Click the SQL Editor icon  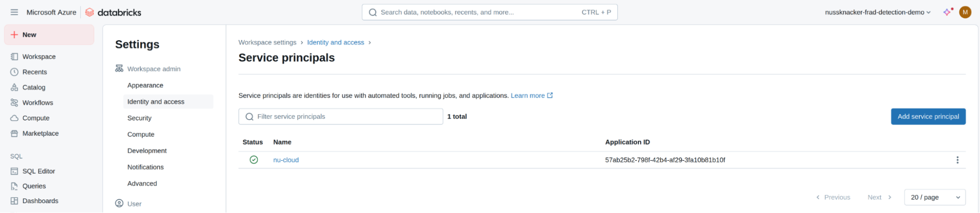click(14, 171)
